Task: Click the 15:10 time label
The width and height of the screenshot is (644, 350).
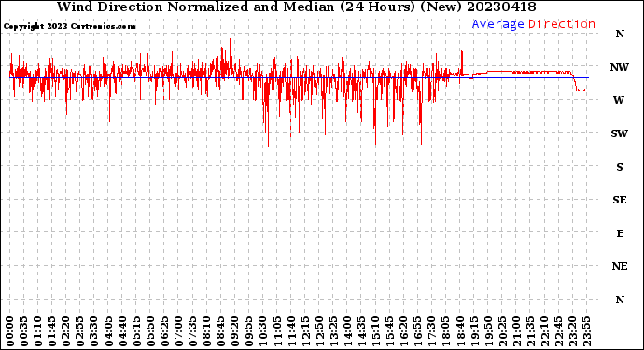Action: 376,331
